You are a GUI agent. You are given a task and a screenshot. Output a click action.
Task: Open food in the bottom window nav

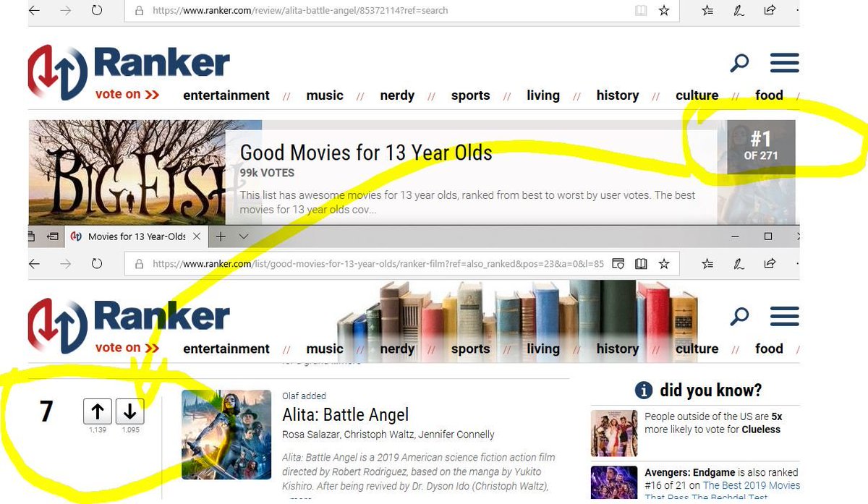[x=769, y=349]
